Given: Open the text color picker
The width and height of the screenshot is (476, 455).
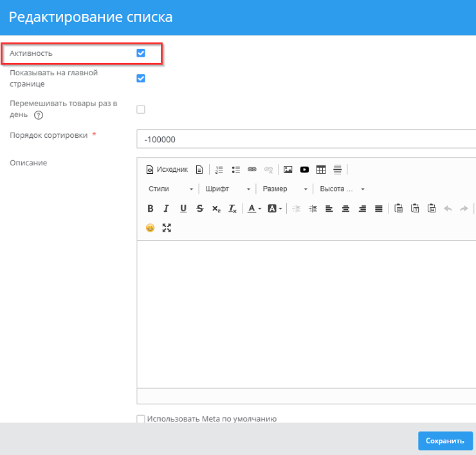Looking at the screenshot, I should point(255,209).
